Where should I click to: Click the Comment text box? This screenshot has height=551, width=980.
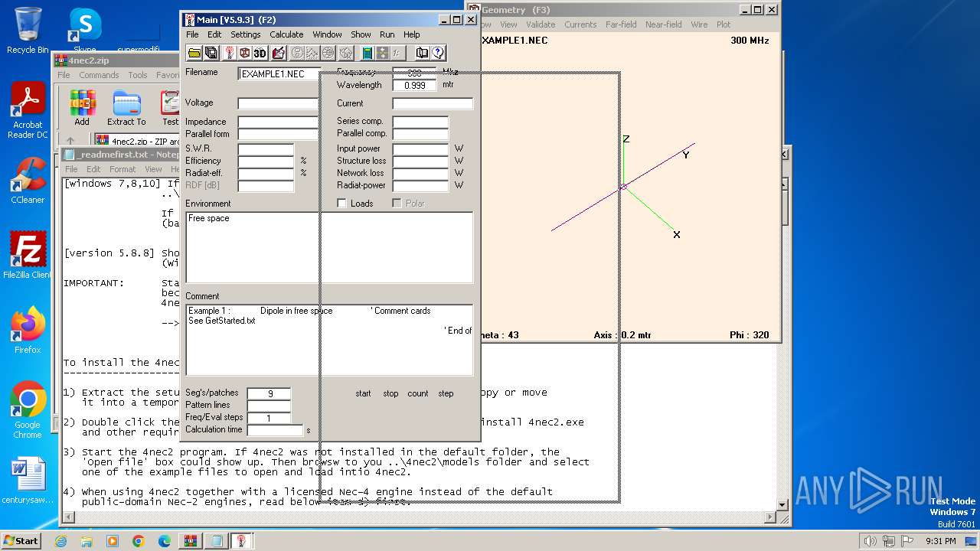point(329,340)
